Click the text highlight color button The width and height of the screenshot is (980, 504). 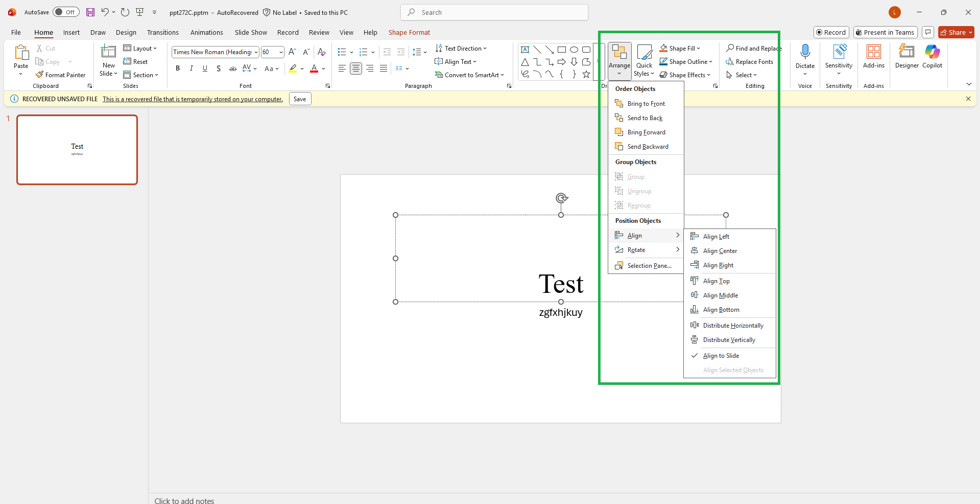coord(293,68)
